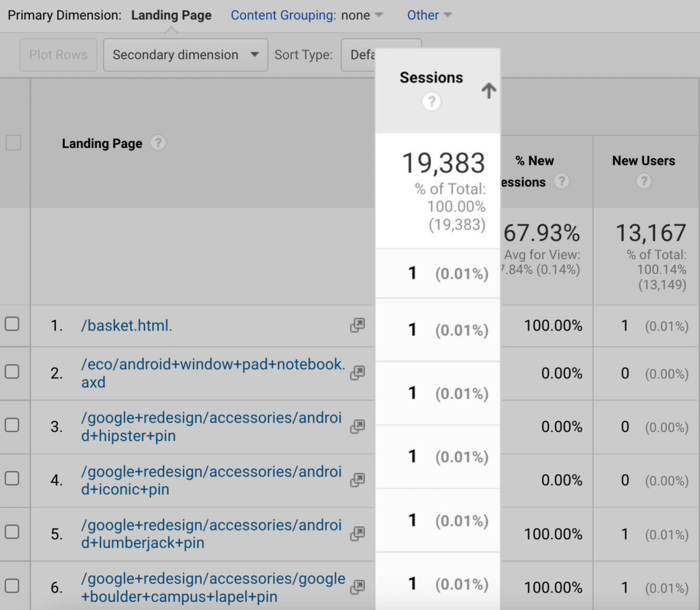Check the select-all rows checkbox
This screenshot has height=610, width=700.
13,142
